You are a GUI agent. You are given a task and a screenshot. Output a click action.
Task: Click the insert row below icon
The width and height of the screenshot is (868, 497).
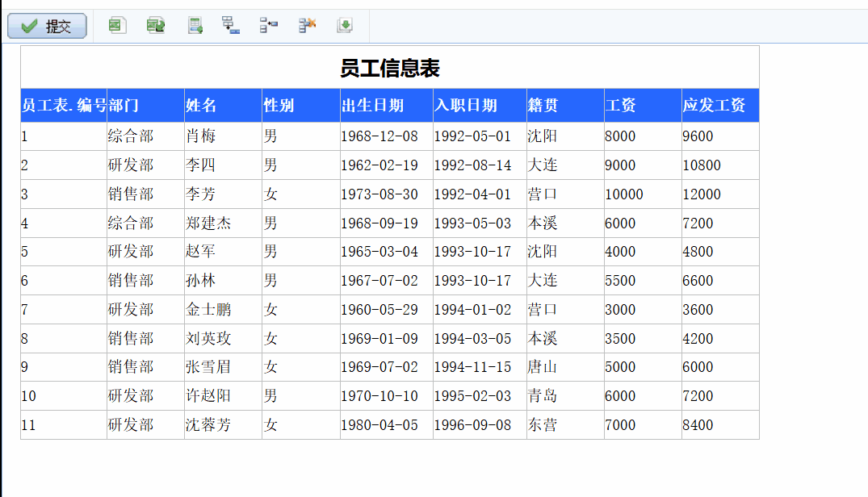point(231,26)
